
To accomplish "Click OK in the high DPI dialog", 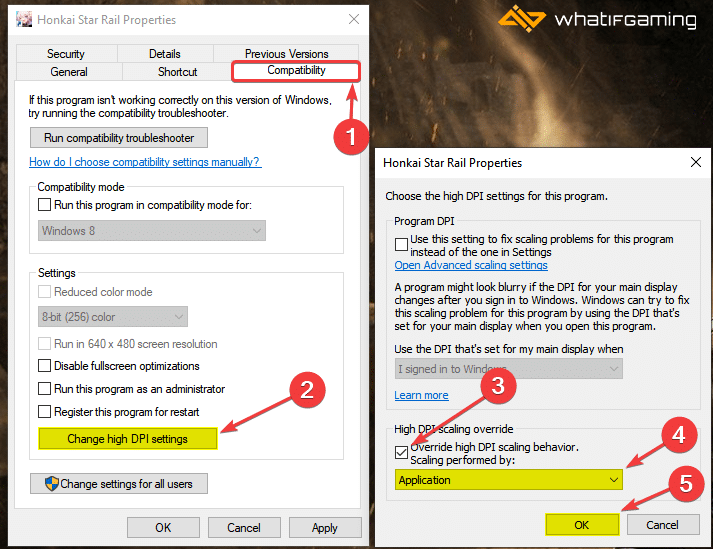I will 582,525.
